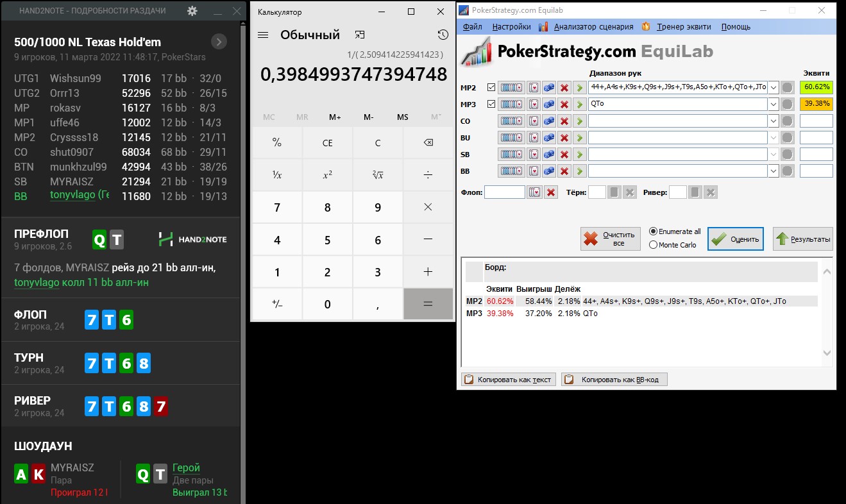Clear MP2 range with red X
Screen dimensions: 846x504
click(x=564, y=87)
